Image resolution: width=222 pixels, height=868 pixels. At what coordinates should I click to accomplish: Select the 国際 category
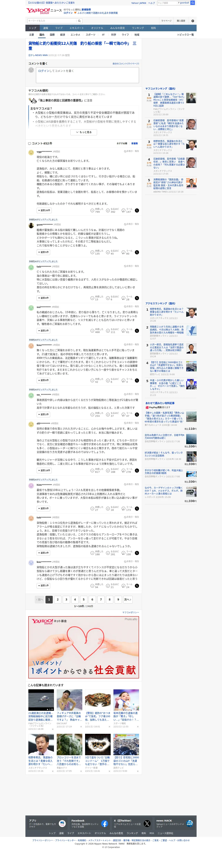click(x=52, y=35)
